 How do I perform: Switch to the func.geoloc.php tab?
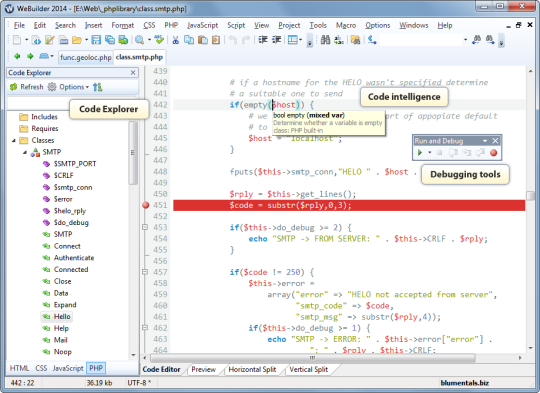pyautogui.click(x=86, y=57)
